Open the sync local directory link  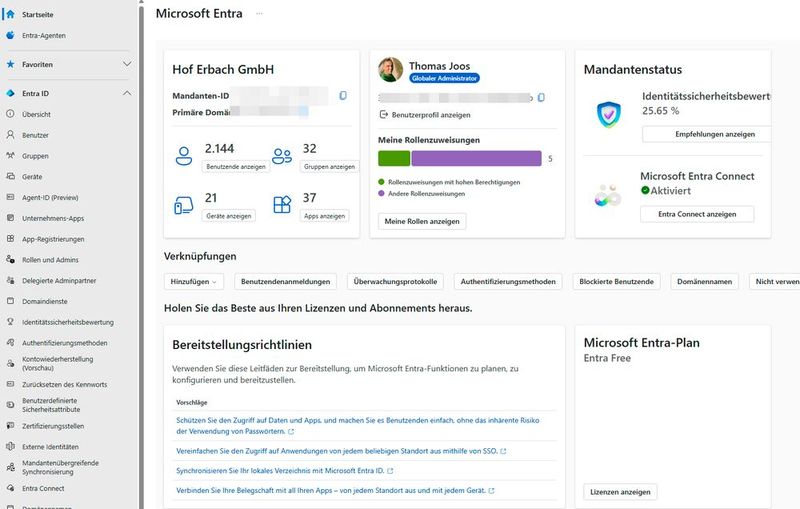coord(284,471)
